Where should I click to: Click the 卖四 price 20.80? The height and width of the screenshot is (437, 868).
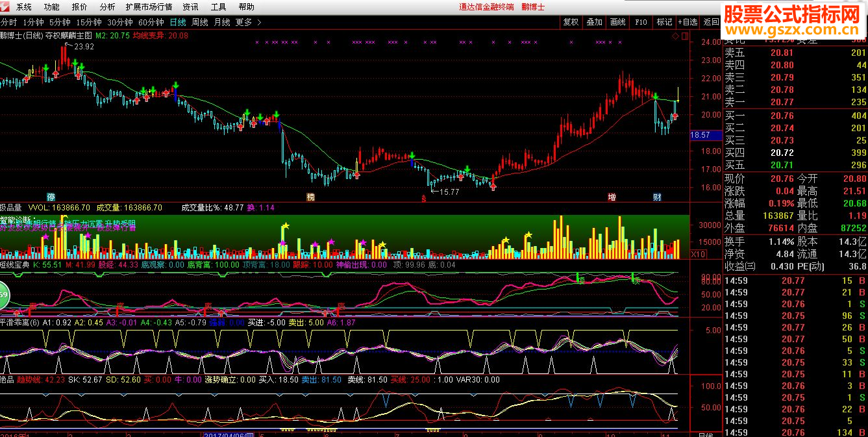tap(782, 66)
